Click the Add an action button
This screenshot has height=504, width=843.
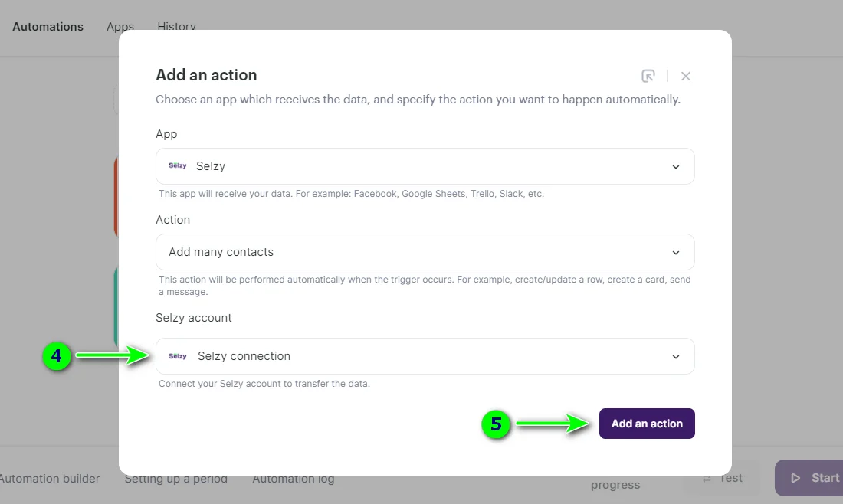point(647,423)
